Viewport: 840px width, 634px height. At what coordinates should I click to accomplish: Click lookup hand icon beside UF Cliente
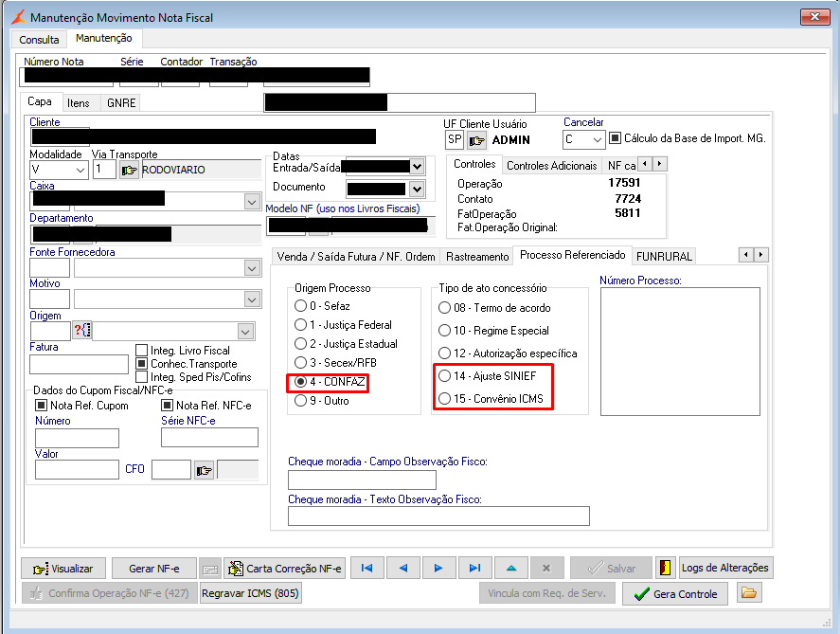point(476,140)
